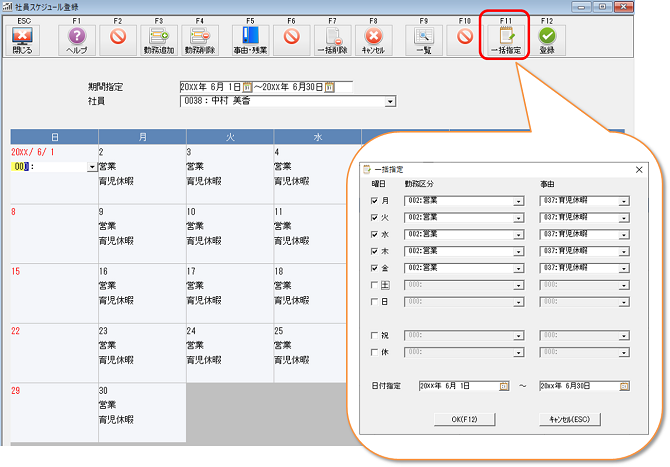This screenshot has width=670, height=467.
Task: Click the disabled F6 prohibited icon
Action: (291, 40)
